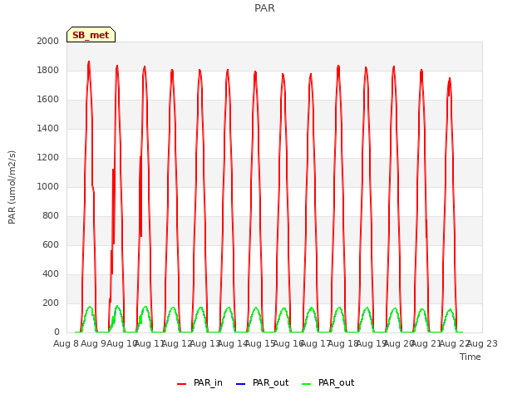532x399 pixels.
Task: Click the 400 y-axis tick label
Action: click(51, 273)
